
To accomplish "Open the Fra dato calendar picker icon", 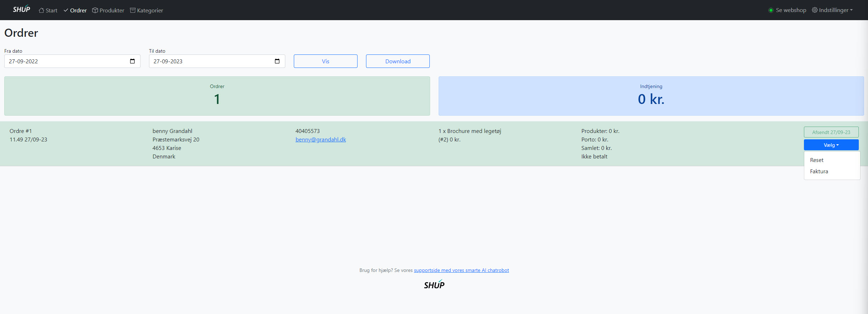I will point(132,61).
